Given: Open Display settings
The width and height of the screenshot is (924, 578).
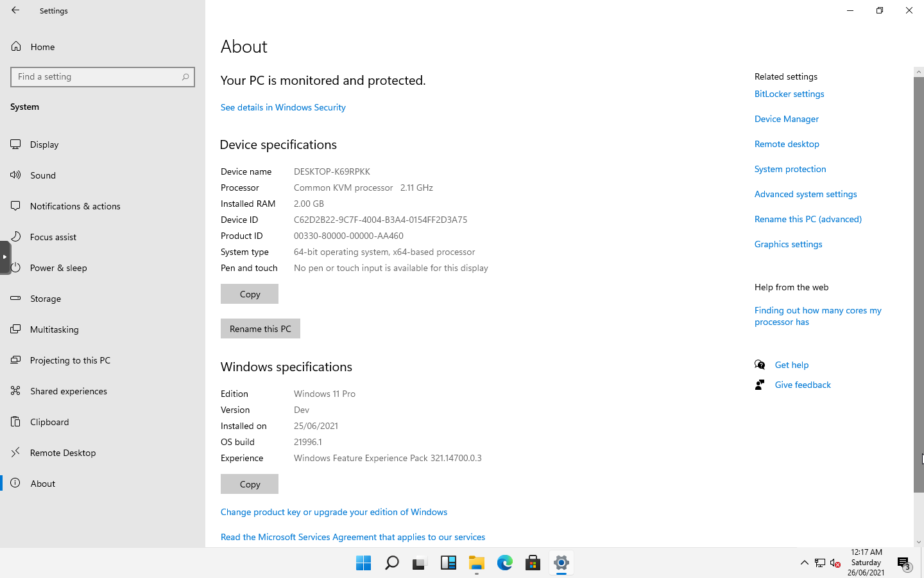Looking at the screenshot, I should tap(103, 144).
